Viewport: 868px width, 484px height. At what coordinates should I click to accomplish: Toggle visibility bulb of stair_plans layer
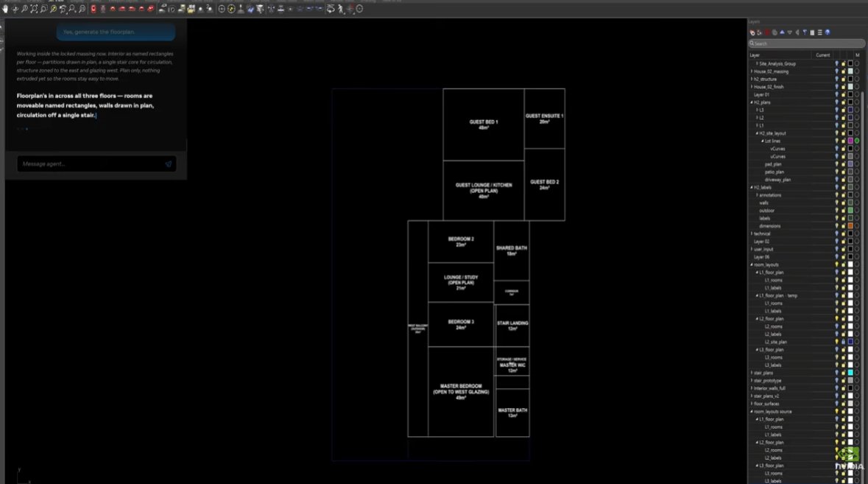[x=836, y=373]
